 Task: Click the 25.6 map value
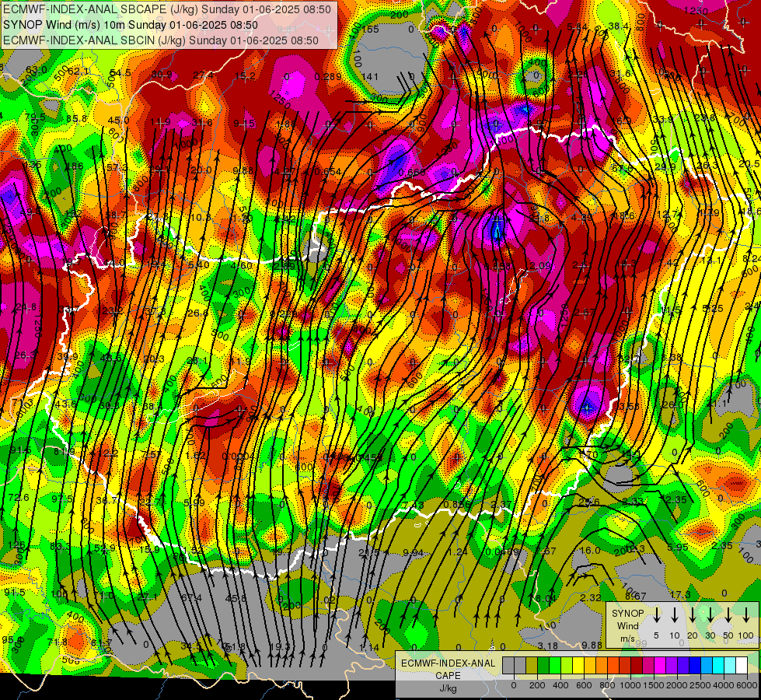pyautogui.click(x=589, y=502)
